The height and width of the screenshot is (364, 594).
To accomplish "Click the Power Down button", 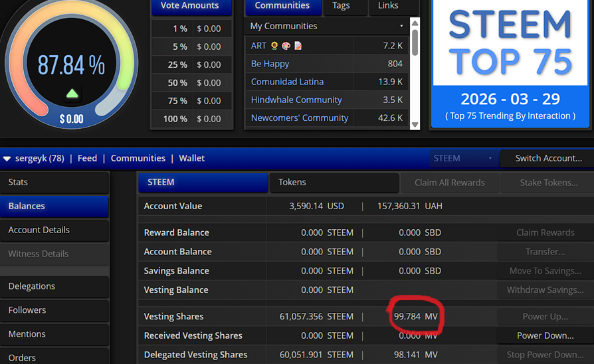I will 545,335.
